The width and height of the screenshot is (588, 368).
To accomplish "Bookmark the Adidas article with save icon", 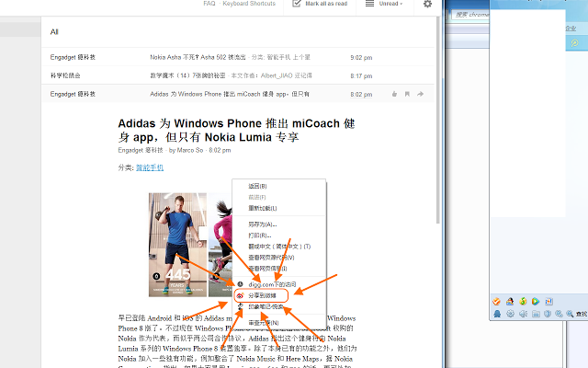I will (407, 94).
